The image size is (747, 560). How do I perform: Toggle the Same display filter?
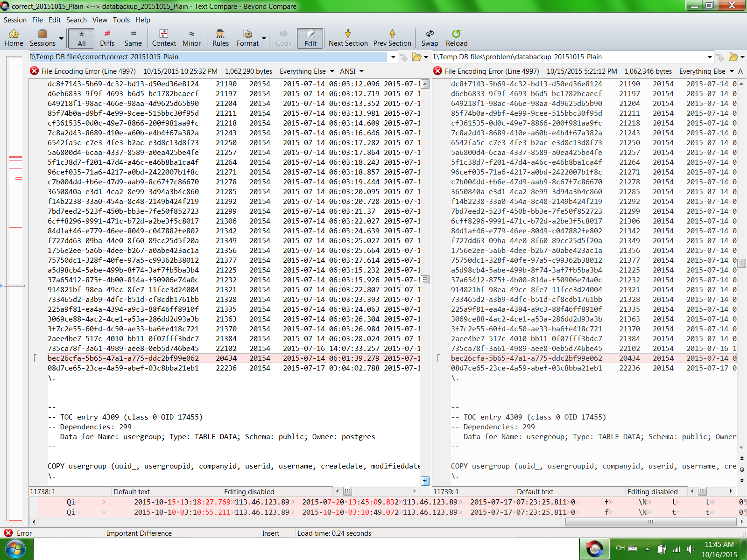pyautogui.click(x=133, y=38)
